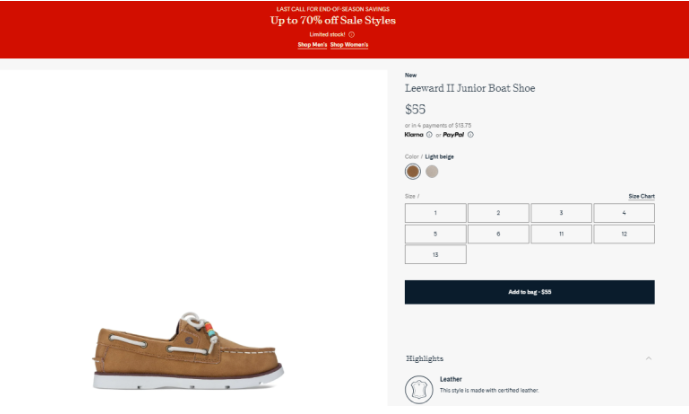Select size 1

coord(435,213)
